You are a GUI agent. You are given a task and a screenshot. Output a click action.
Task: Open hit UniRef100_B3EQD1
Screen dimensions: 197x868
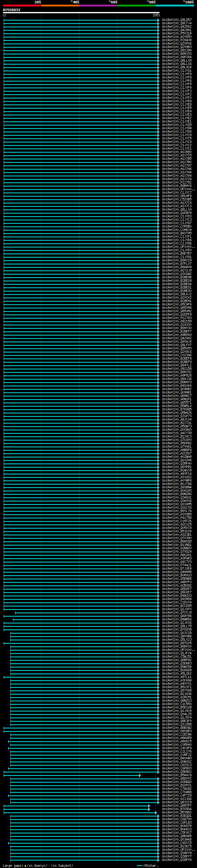pos(177,815)
